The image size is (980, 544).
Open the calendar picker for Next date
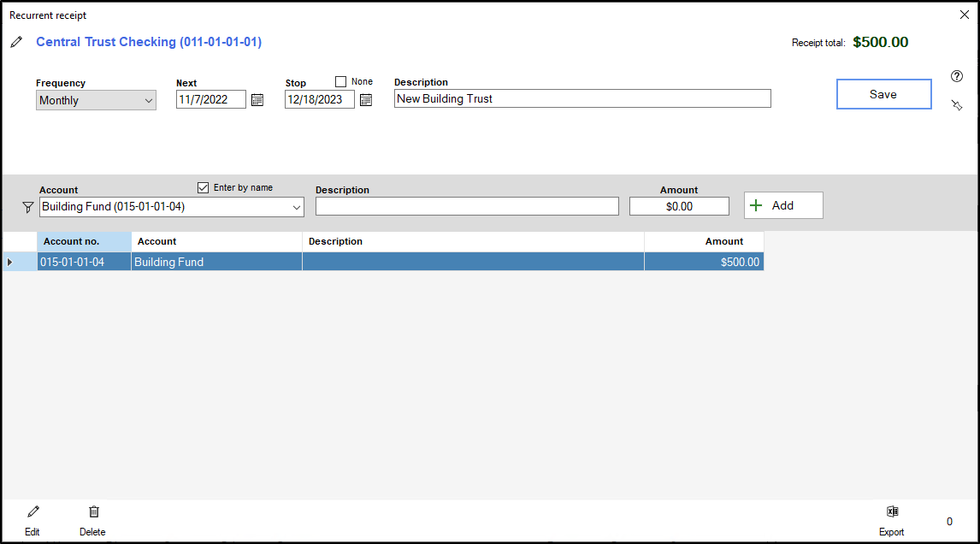pos(257,100)
